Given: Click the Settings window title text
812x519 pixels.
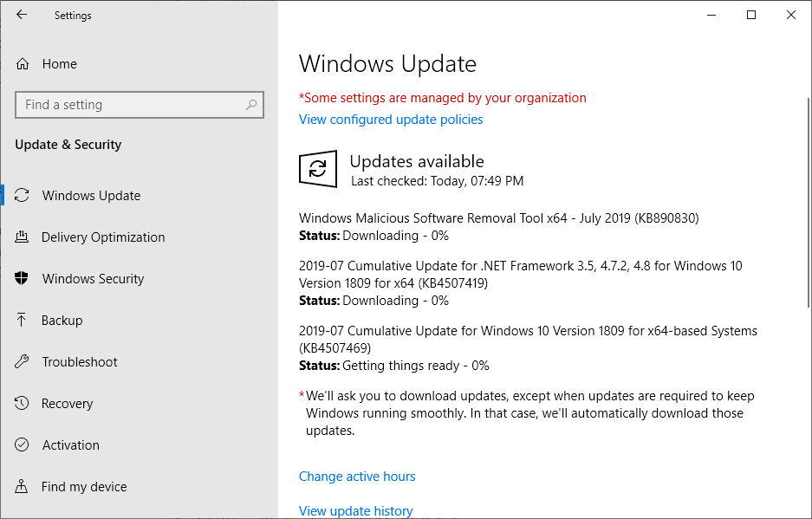Looking at the screenshot, I should coord(73,16).
